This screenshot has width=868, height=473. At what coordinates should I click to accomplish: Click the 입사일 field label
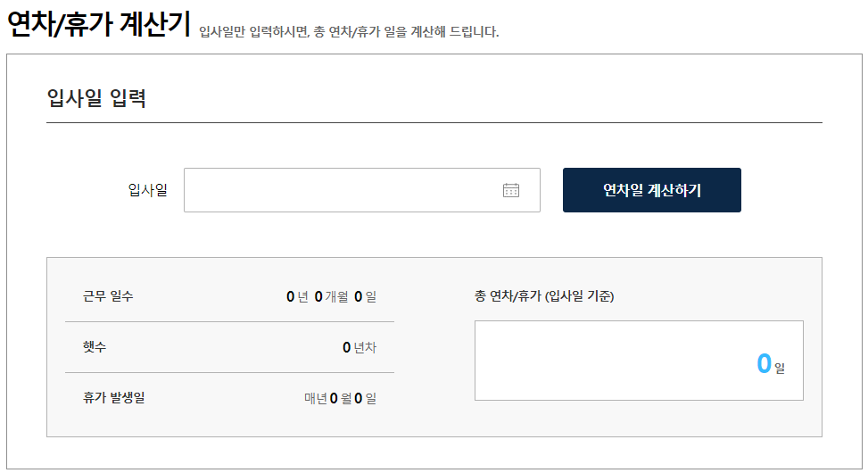(148, 190)
